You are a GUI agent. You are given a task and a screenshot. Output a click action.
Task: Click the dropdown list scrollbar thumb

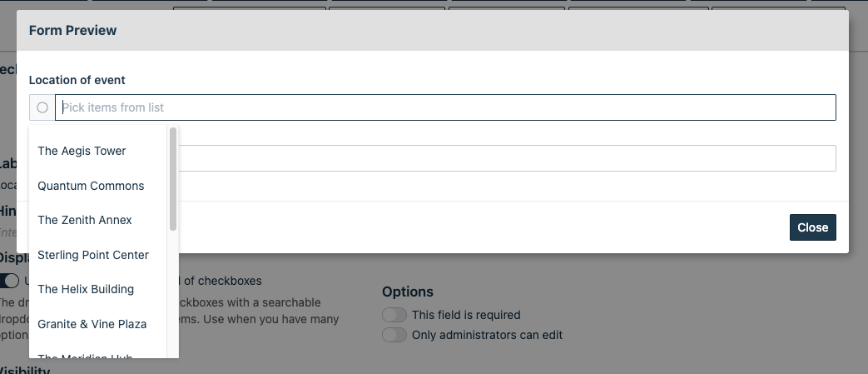[x=173, y=178]
